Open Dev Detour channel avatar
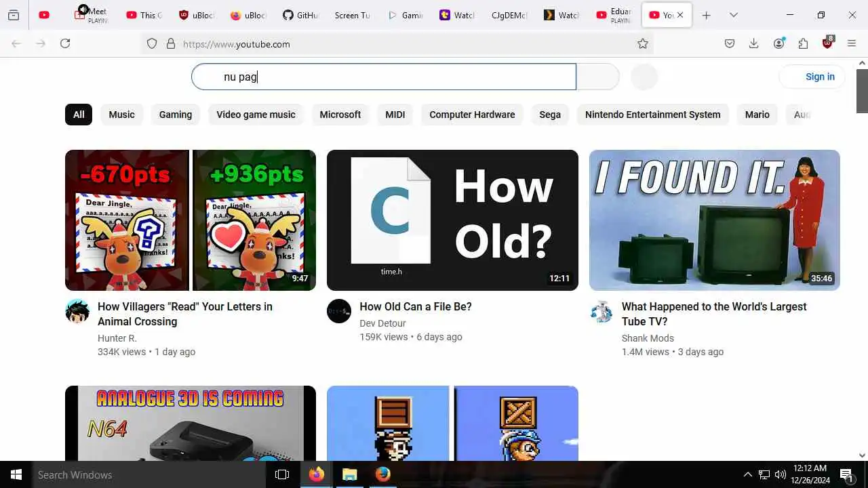 [339, 312]
